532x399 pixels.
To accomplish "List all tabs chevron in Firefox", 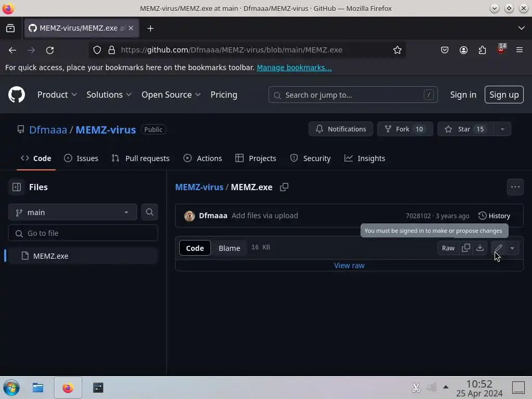I will [522, 28].
